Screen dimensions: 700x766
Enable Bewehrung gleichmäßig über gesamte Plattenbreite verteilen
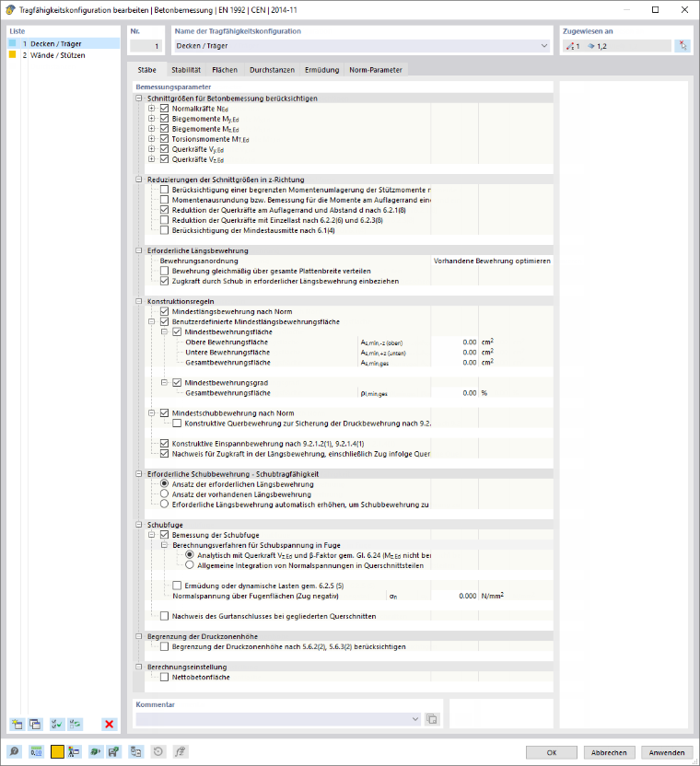[164, 271]
